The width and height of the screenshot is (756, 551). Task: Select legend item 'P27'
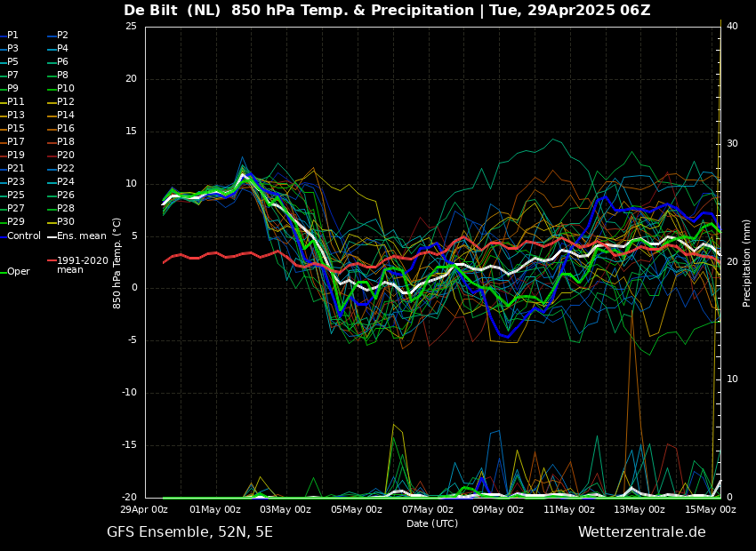(15, 209)
